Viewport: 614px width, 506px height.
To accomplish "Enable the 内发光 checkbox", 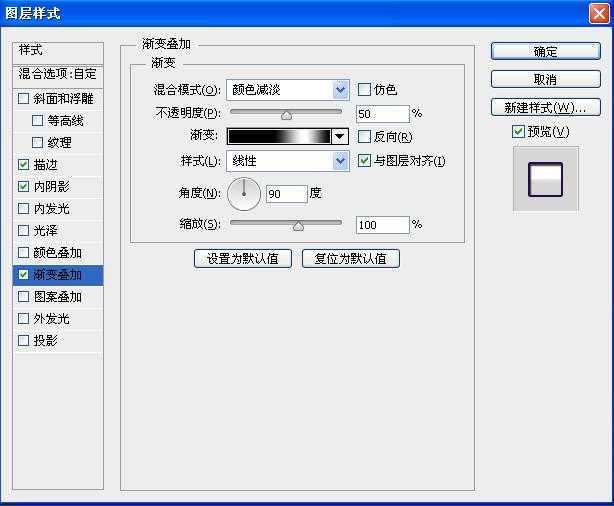I will [x=23, y=208].
